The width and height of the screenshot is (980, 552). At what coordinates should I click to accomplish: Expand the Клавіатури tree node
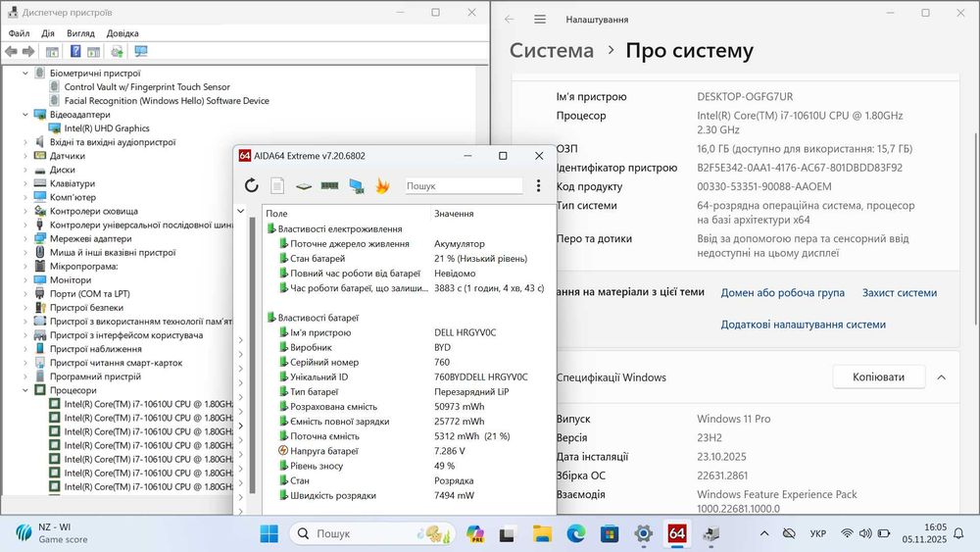(x=25, y=183)
